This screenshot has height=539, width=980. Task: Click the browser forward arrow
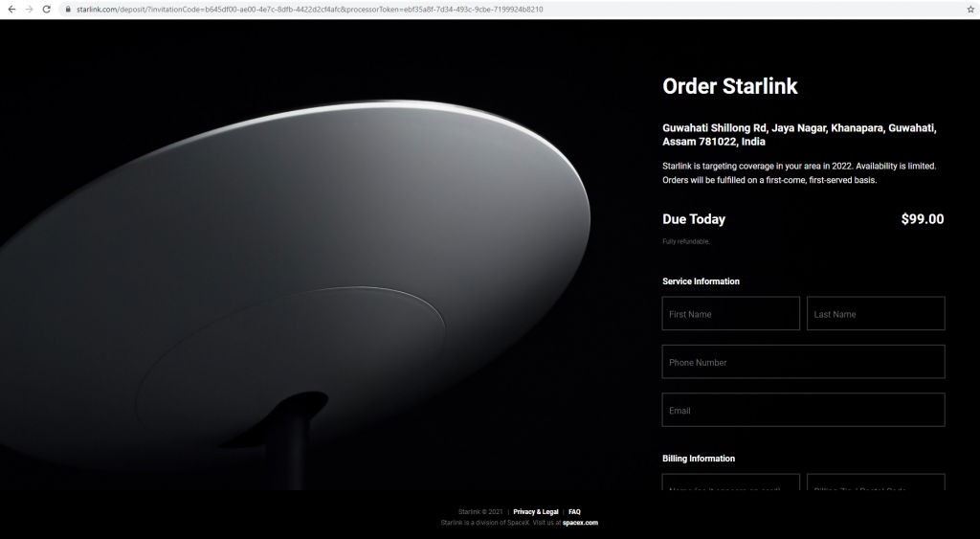coord(29,10)
